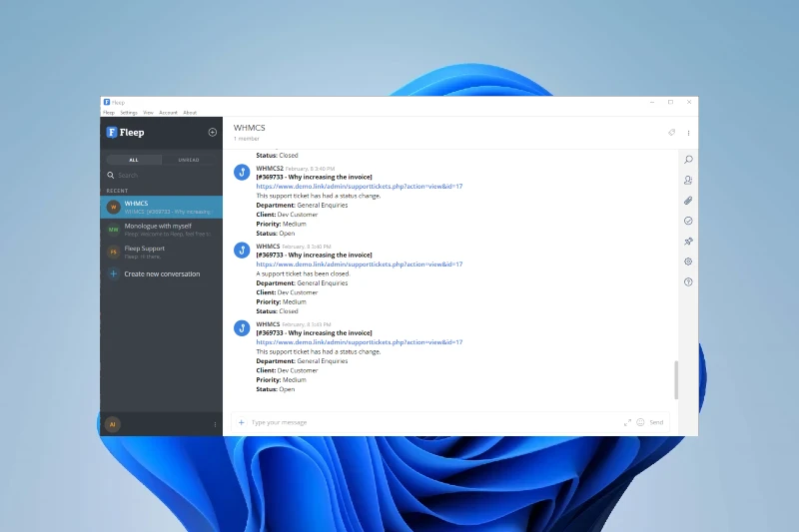Click the RECENT section label
Viewport: 799px width, 532px height.
[117, 191]
